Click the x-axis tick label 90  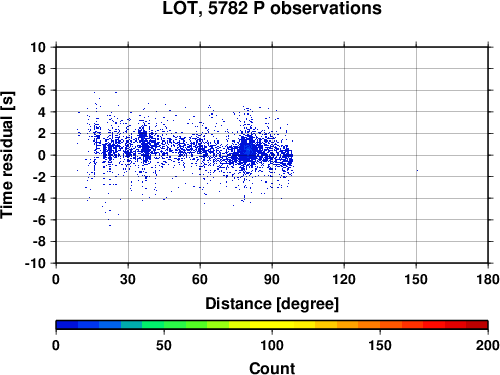tap(272, 279)
